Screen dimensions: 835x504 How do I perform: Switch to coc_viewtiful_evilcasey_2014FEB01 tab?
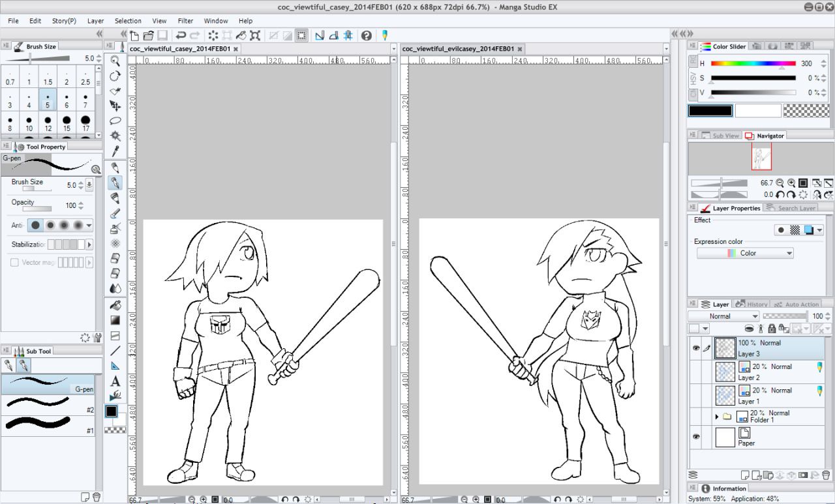(x=459, y=49)
